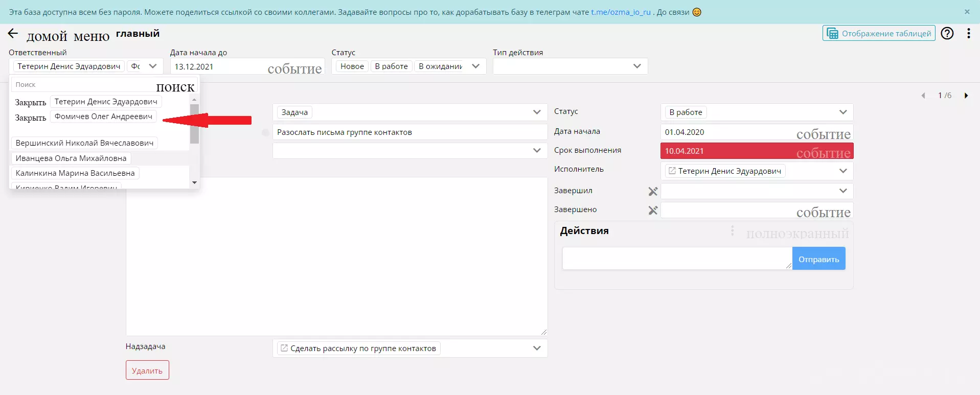Clear the Завершено field with the crossed tools icon
The height and width of the screenshot is (395, 980).
pyautogui.click(x=653, y=210)
